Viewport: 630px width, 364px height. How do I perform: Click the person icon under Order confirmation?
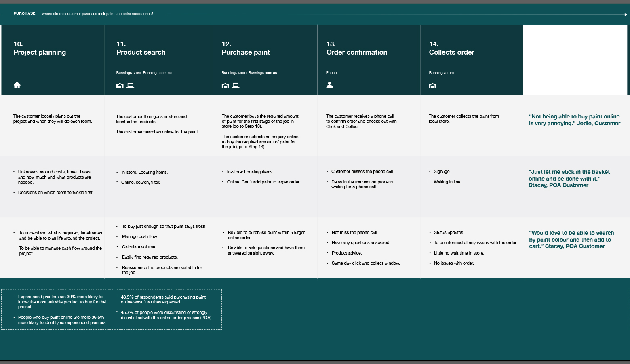330,85
